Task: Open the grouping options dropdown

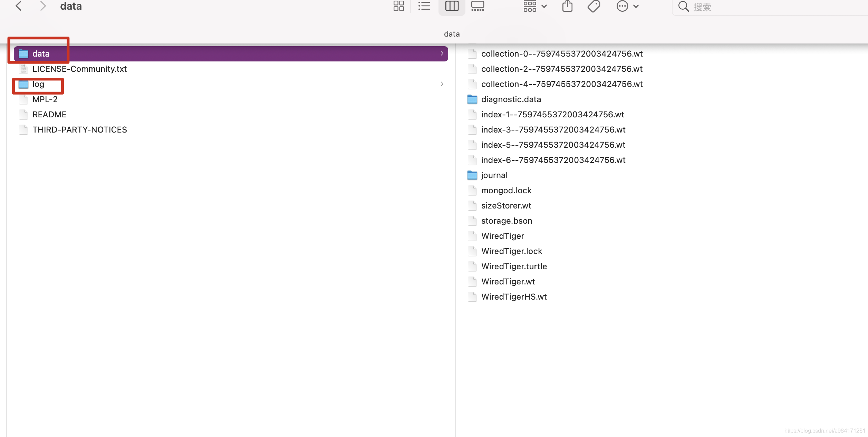Action: (535, 6)
